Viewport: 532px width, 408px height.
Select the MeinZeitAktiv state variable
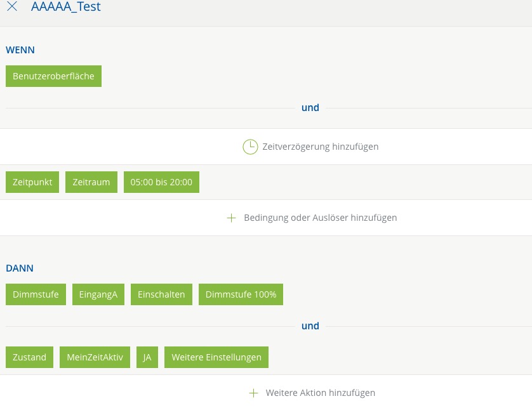pyautogui.click(x=95, y=357)
